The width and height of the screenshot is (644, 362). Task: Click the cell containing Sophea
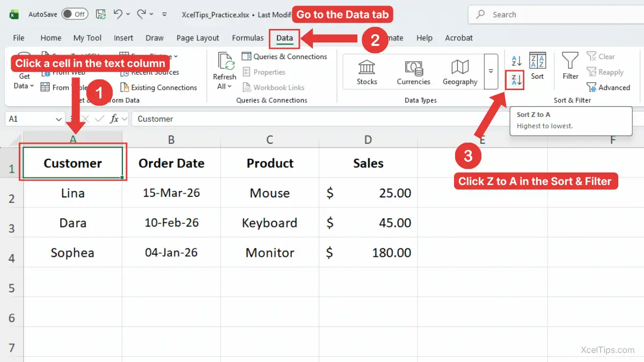(x=73, y=253)
